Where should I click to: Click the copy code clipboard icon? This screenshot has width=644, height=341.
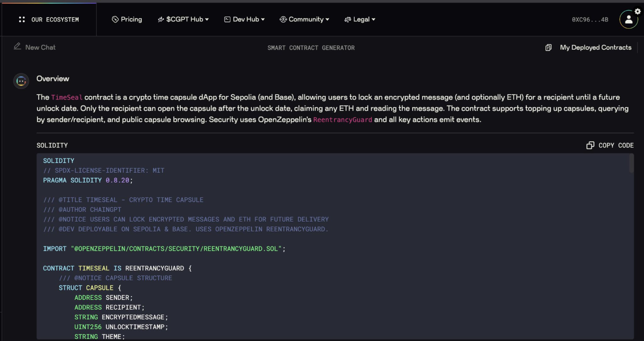[x=590, y=145]
